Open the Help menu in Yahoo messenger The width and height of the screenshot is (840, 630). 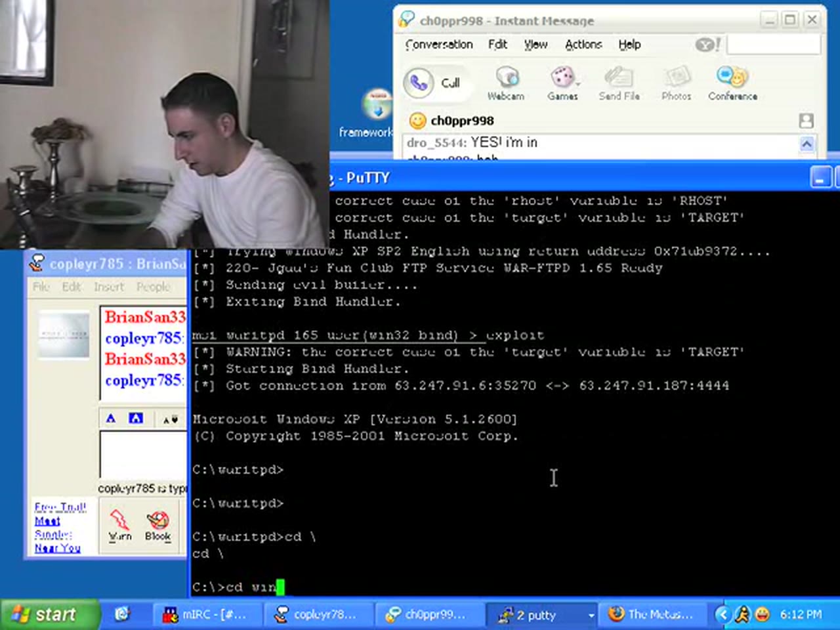click(629, 45)
